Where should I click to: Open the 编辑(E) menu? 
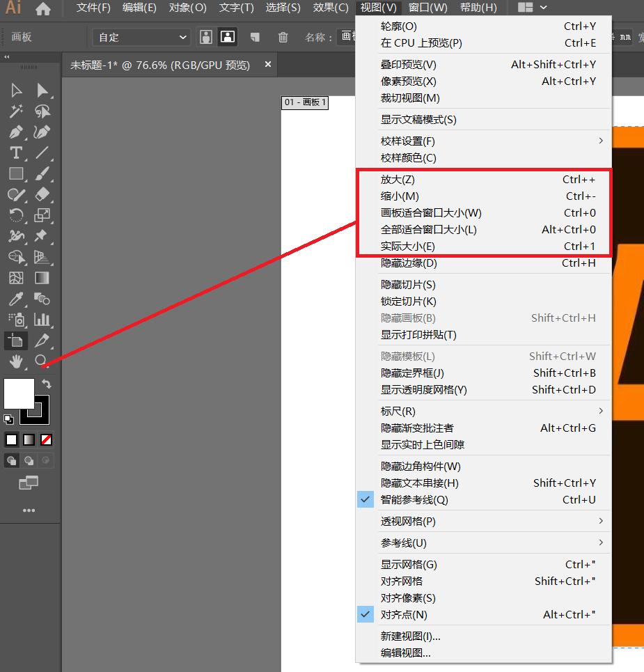pyautogui.click(x=139, y=8)
